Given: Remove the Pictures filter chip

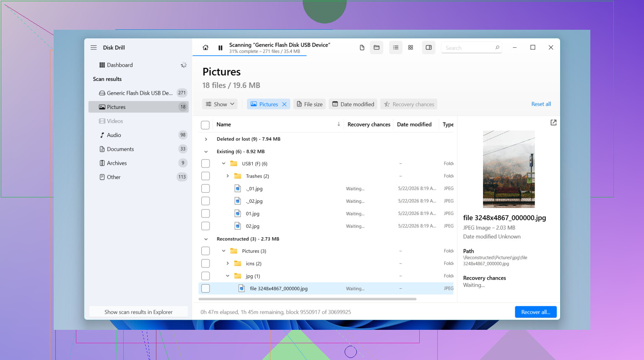Looking at the screenshot, I should click(284, 104).
